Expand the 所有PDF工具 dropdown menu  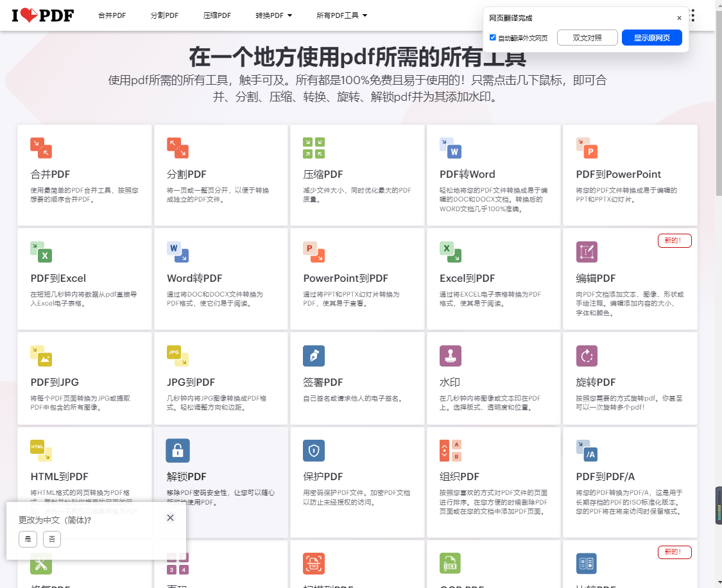click(341, 15)
